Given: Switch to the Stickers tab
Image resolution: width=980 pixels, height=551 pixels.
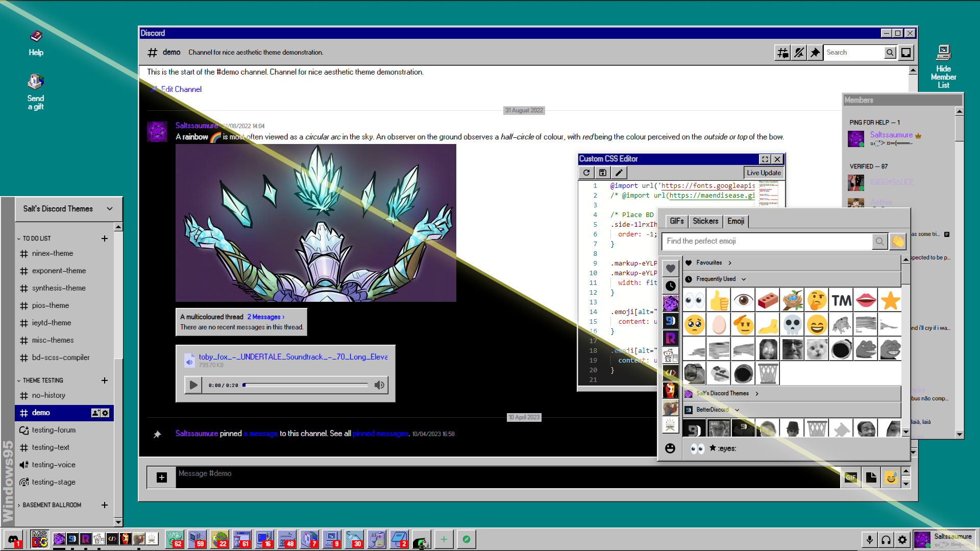Looking at the screenshot, I should click(705, 221).
